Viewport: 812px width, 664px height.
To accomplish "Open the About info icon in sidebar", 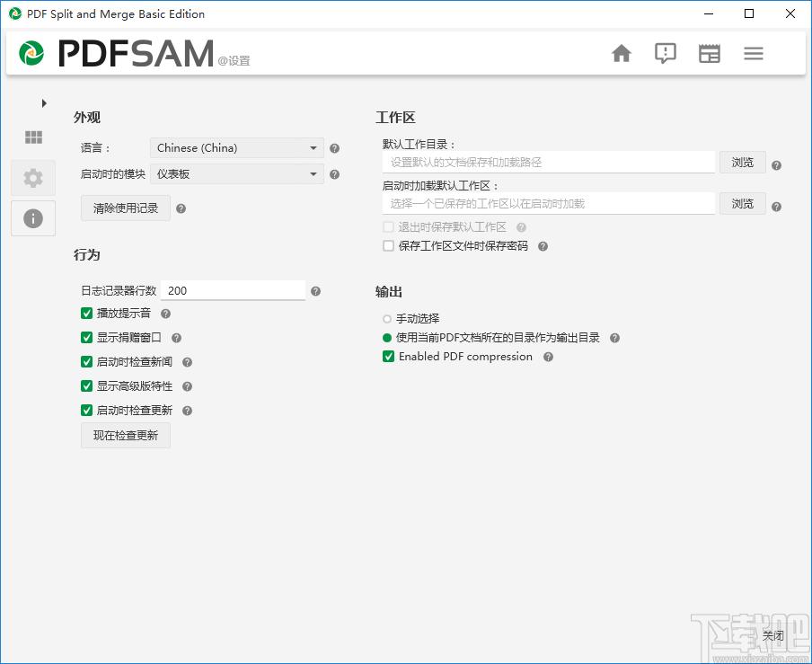I will [33, 218].
